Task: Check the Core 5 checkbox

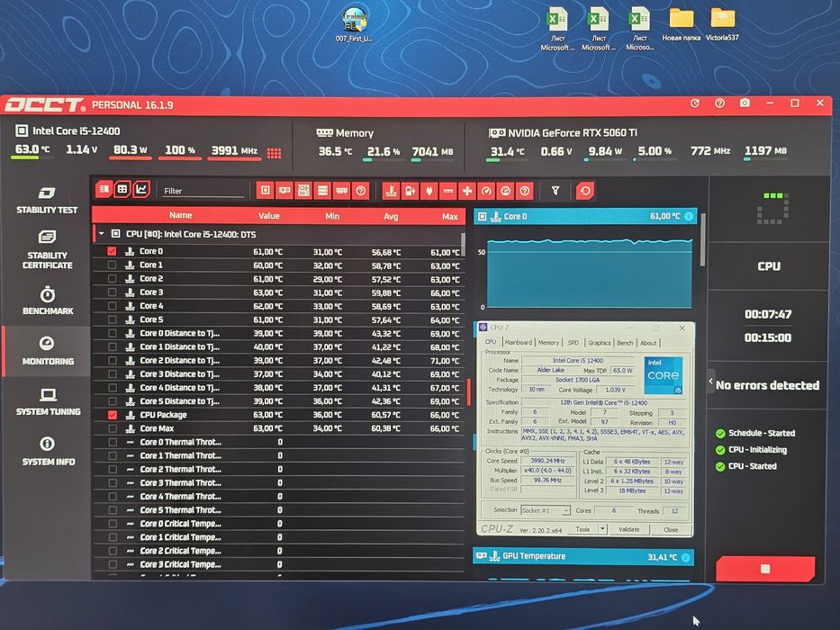Action: (112, 319)
